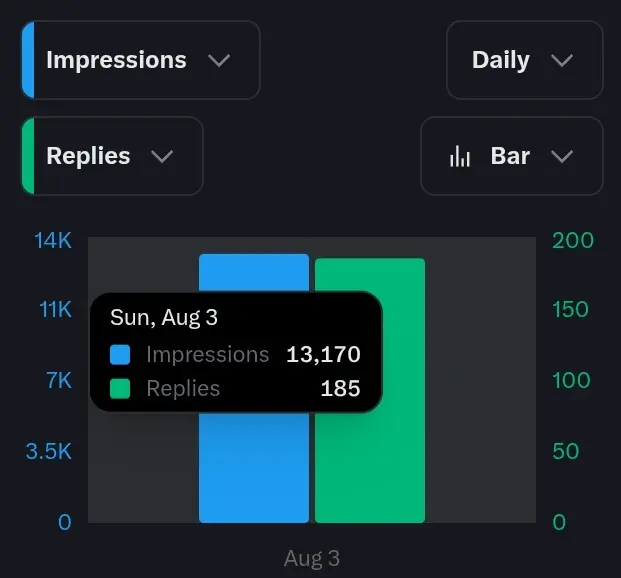Click the green Replies legend square in tooltip
This screenshot has height=578, width=621.
tap(120, 389)
